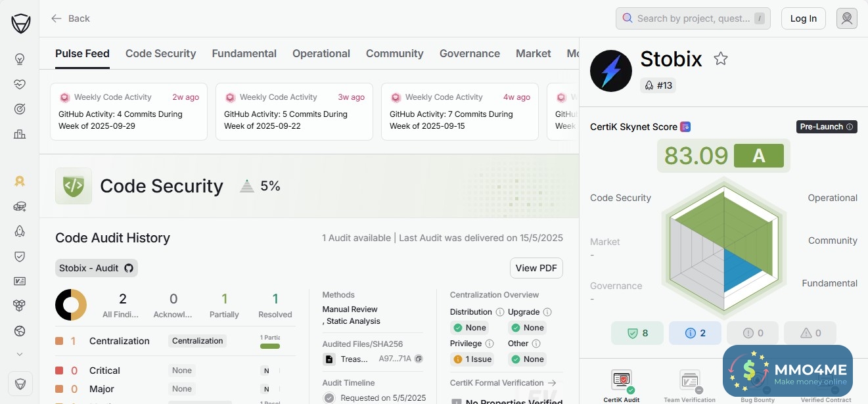Click the Code Security radar chart label

pos(620,198)
